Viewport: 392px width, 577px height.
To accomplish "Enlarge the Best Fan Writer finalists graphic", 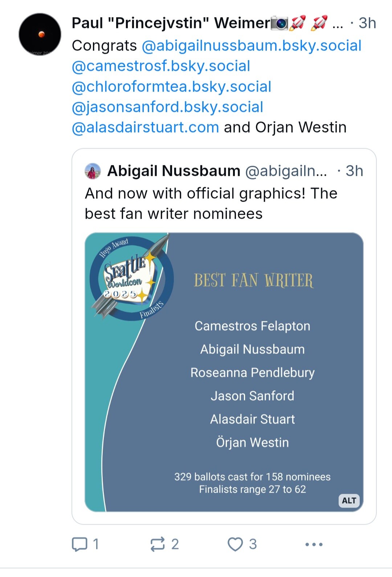I will (x=224, y=372).
